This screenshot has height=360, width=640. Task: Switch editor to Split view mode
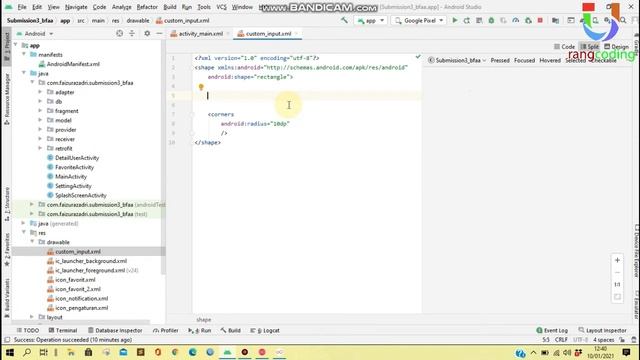pos(590,47)
